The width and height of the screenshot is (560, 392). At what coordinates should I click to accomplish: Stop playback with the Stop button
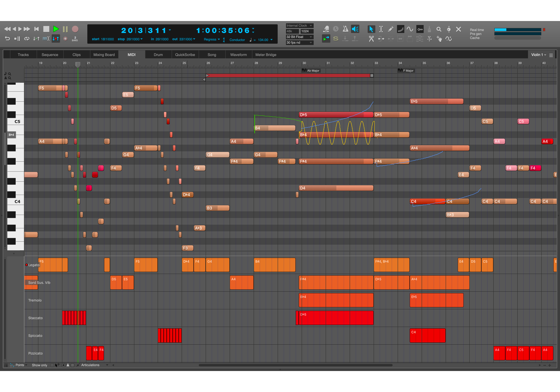(46, 29)
